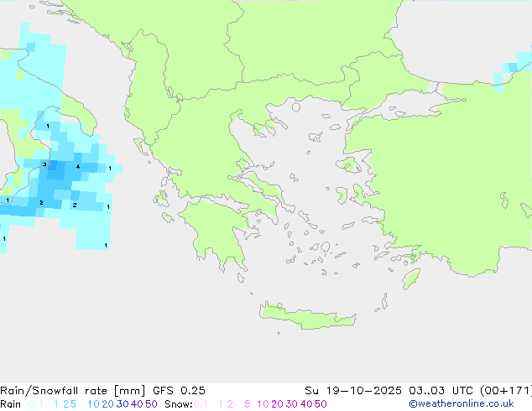Select the 5 value in Snow legend
Image resolution: width=532 pixels, height=411 pixels.
(248, 404)
